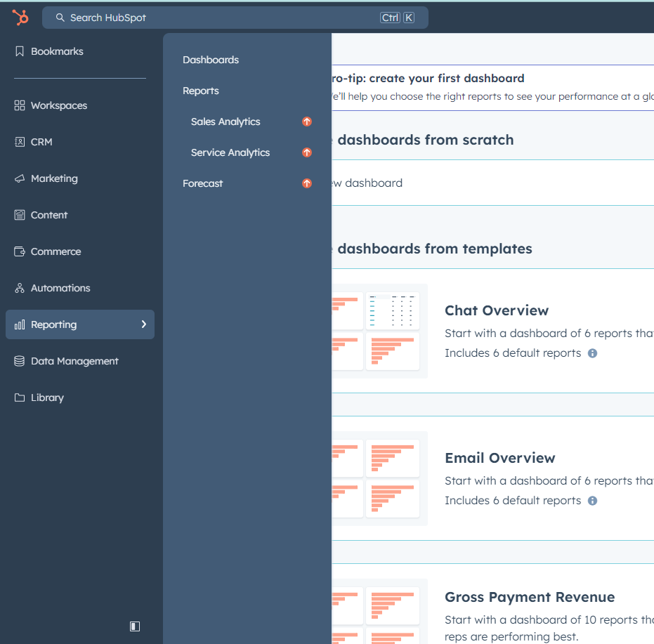Viewport: 654px width, 644px height.
Task: Click the Marketing megaphone icon
Action: pos(19,178)
